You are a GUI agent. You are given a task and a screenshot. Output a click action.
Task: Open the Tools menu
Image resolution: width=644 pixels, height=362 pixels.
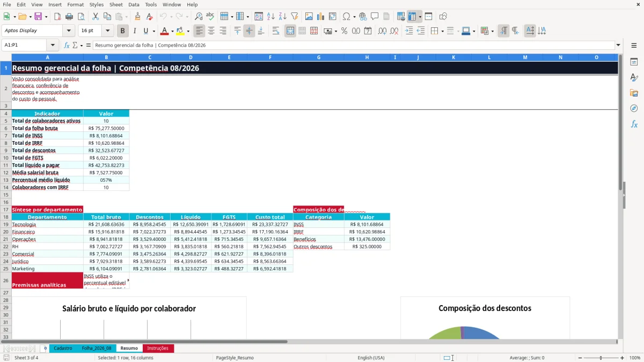[x=151, y=4]
